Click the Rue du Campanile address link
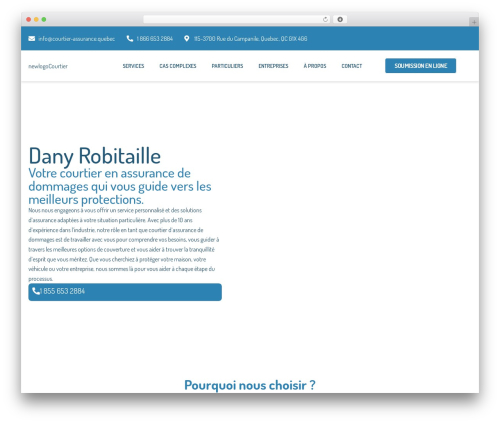This screenshot has width=500, height=423. (251, 39)
